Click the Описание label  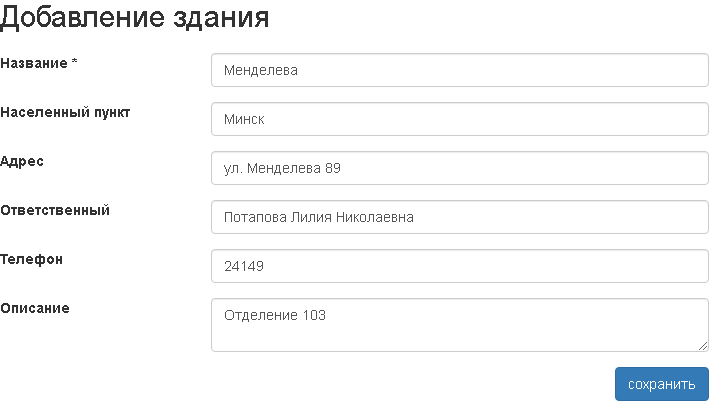point(35,308)
